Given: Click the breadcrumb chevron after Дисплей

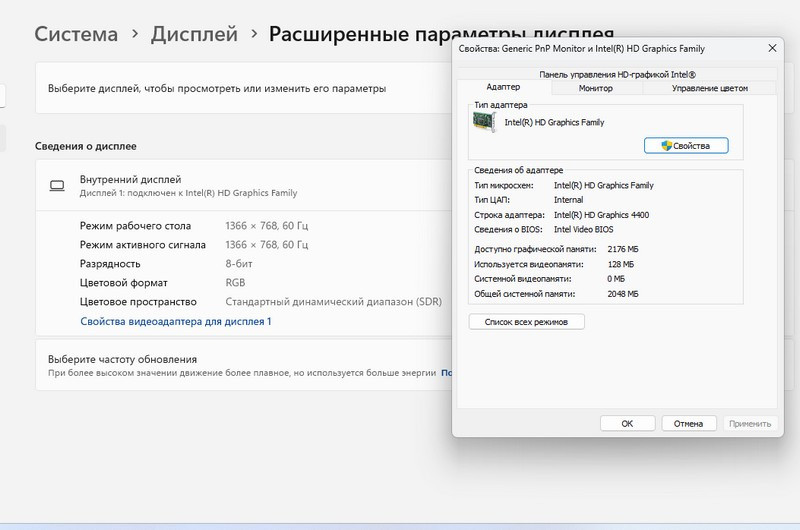Looking at the screenshot, I should point(254,34).
